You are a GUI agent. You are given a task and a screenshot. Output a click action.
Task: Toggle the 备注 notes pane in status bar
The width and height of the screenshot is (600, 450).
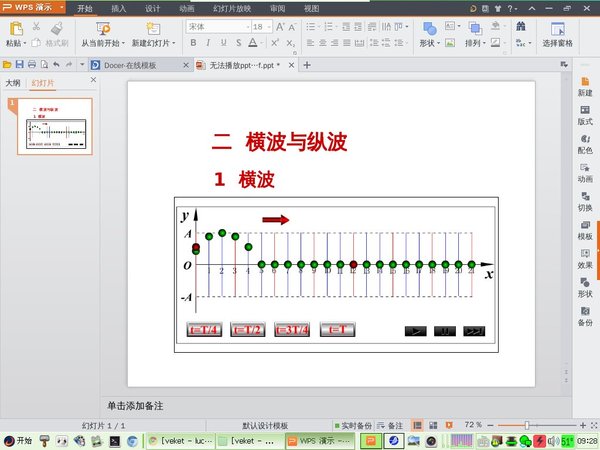click(390, 425)
